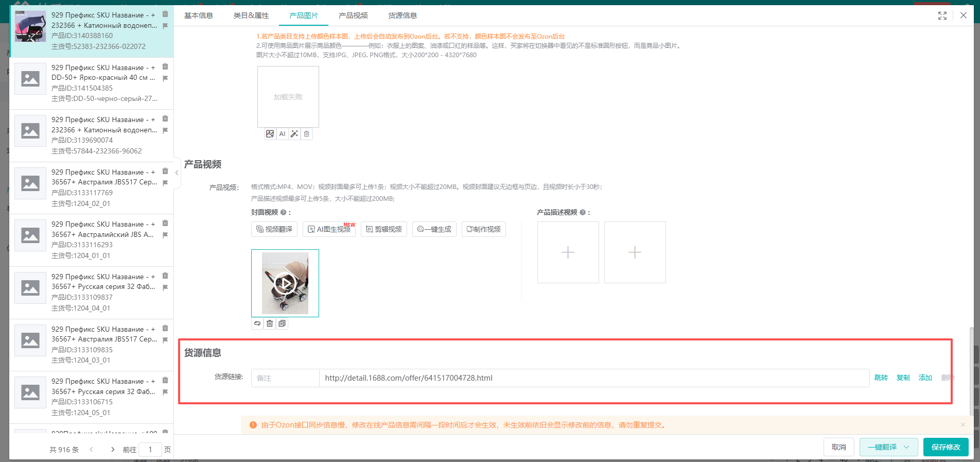Image resolution: width=980 pixels, height=462 pixels.
Task: Switch to the 类目&属性 tab
Action: click(251, 15)
